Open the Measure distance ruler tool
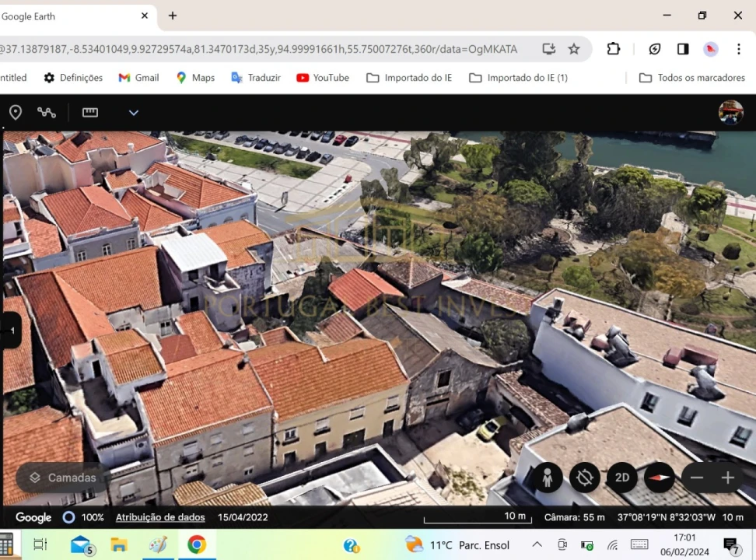756x560 pixels. 90,112
